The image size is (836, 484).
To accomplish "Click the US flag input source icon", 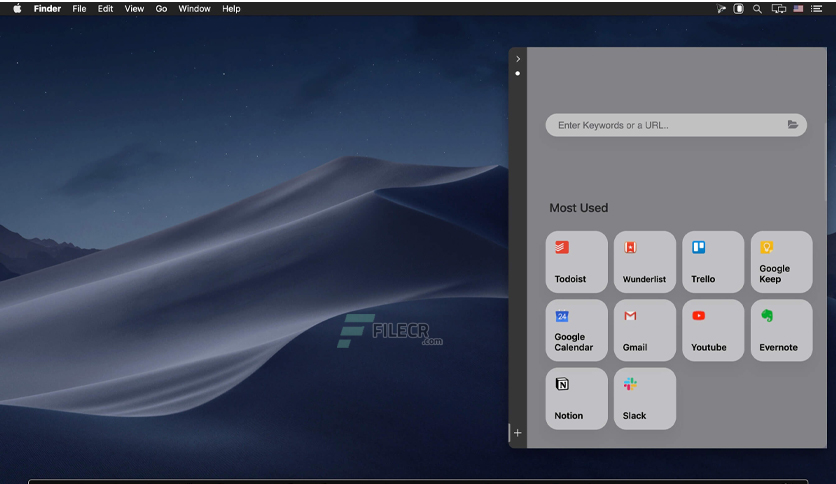I will click(798, 9).
